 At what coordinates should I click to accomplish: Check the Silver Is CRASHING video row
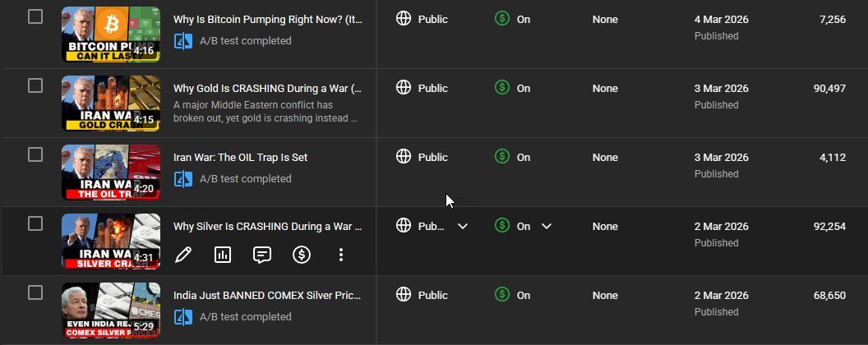[35, 223]
